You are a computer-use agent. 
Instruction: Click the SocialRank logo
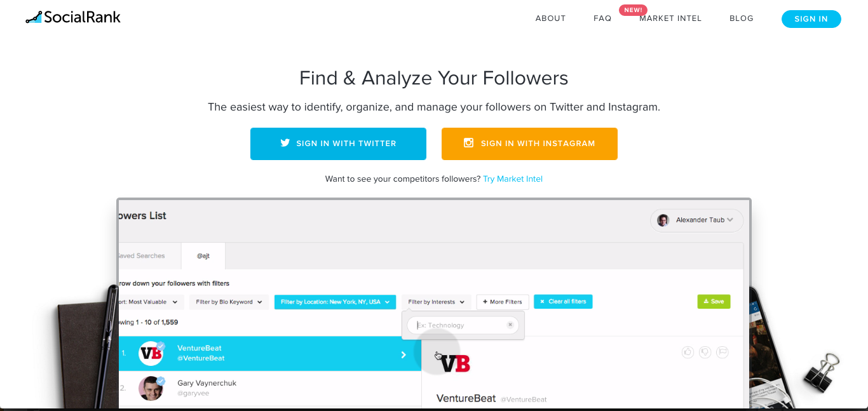point(73,17)
